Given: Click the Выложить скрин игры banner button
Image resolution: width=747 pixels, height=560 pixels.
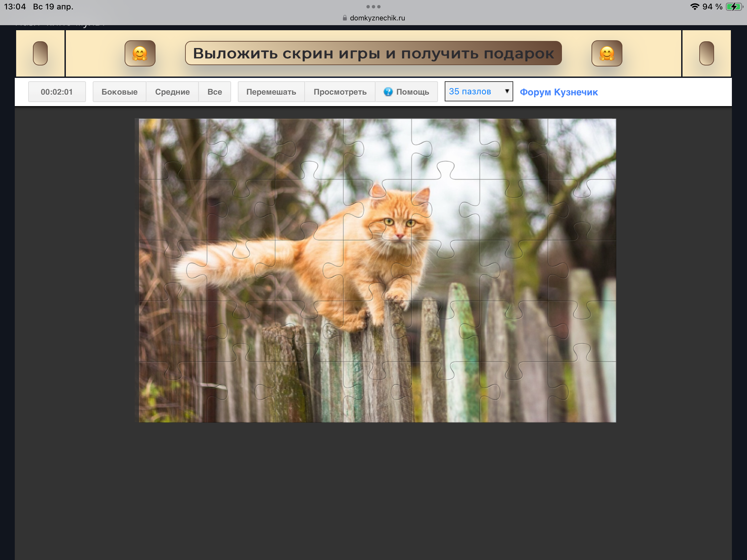Looking at the screenshot, I should (373, 53).
